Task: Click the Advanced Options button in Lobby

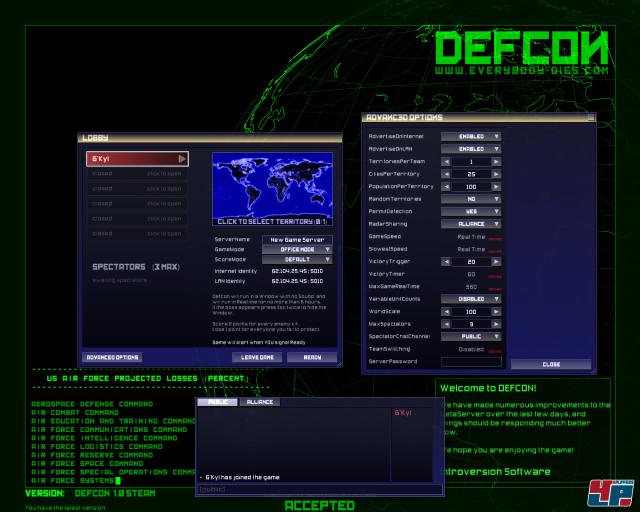Action: pos(112,357)
